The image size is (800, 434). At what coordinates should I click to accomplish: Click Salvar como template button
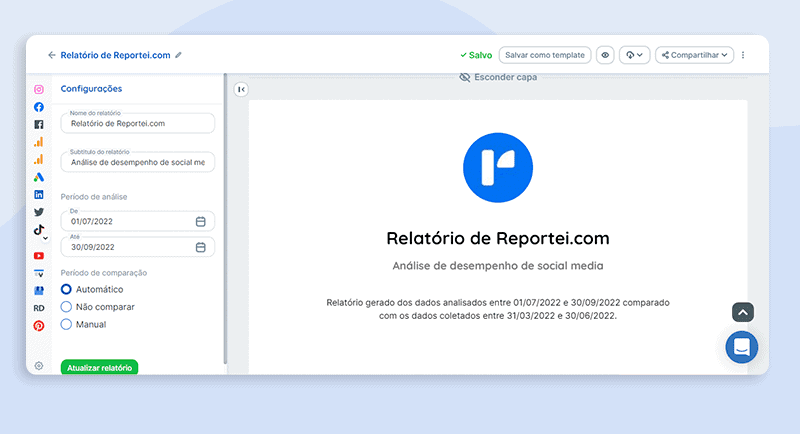coord(545,55)
